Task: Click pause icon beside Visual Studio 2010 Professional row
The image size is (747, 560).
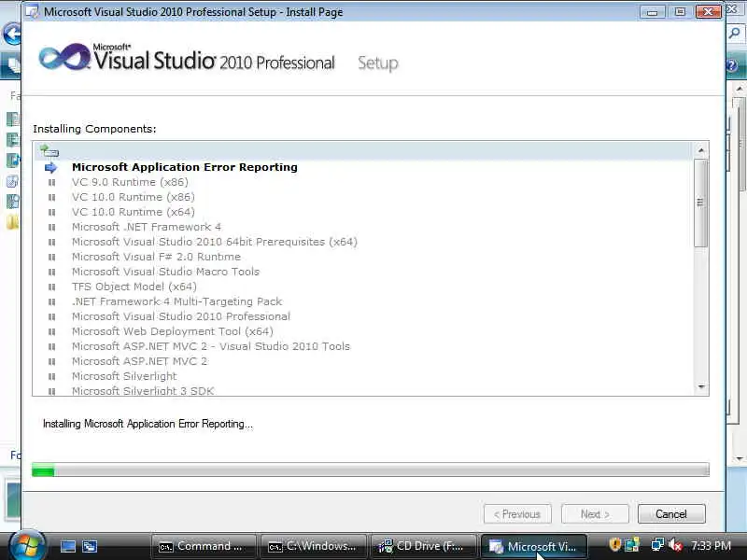Action: point(52,316)
